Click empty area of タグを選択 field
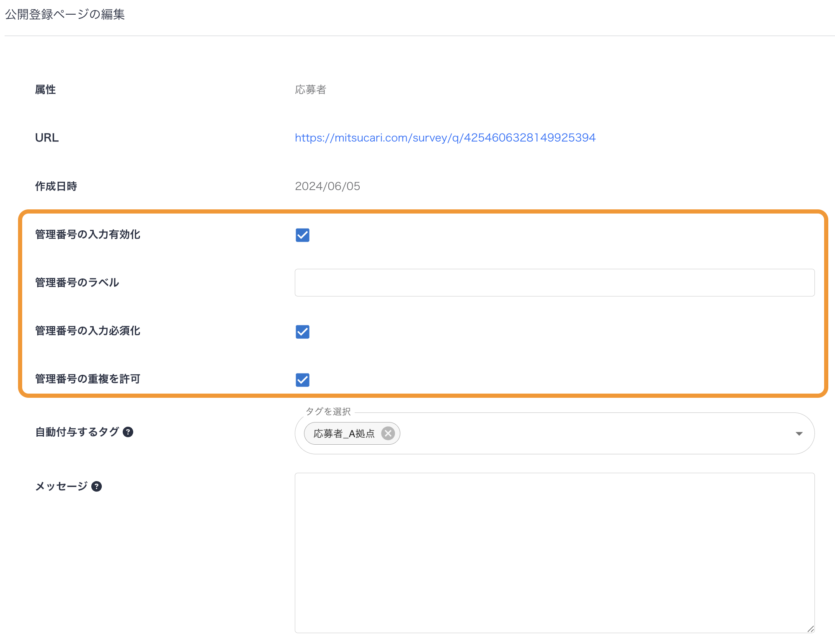The width and height of the screenshot is (835, 644). coord(586,434)
